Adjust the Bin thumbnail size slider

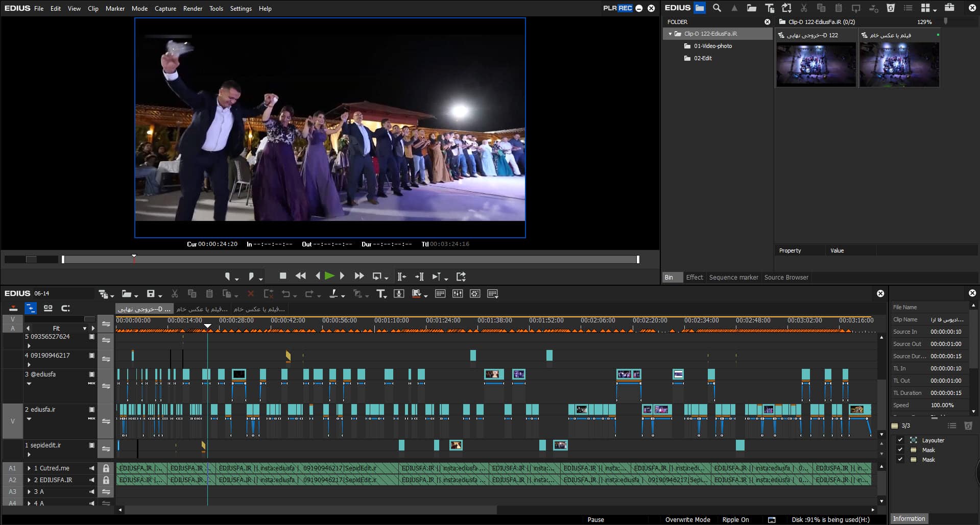pyautogui.click(x=946, y=21)
